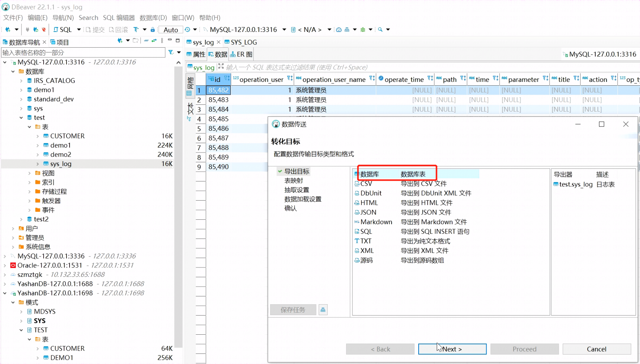
Task: Click the 保存任务 button
Action: (293, 310)
